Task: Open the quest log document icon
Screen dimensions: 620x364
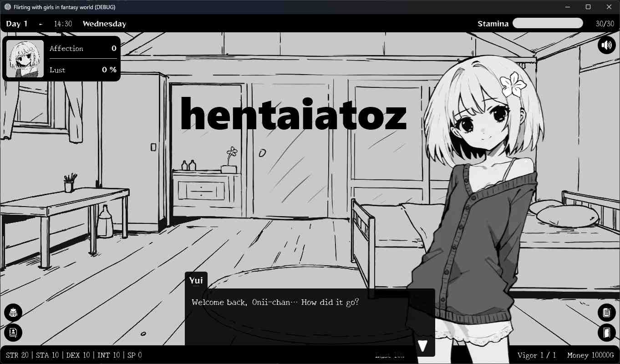Action: 606,313
